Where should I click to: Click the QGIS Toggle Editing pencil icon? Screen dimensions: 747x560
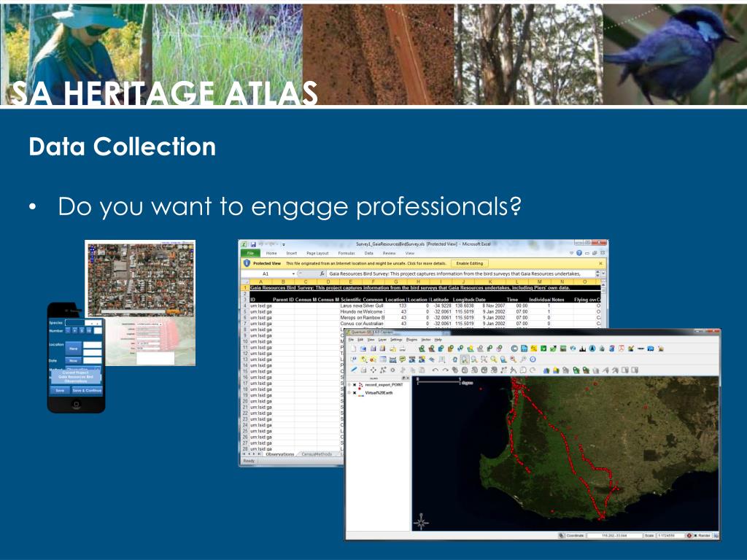point(354,370)
